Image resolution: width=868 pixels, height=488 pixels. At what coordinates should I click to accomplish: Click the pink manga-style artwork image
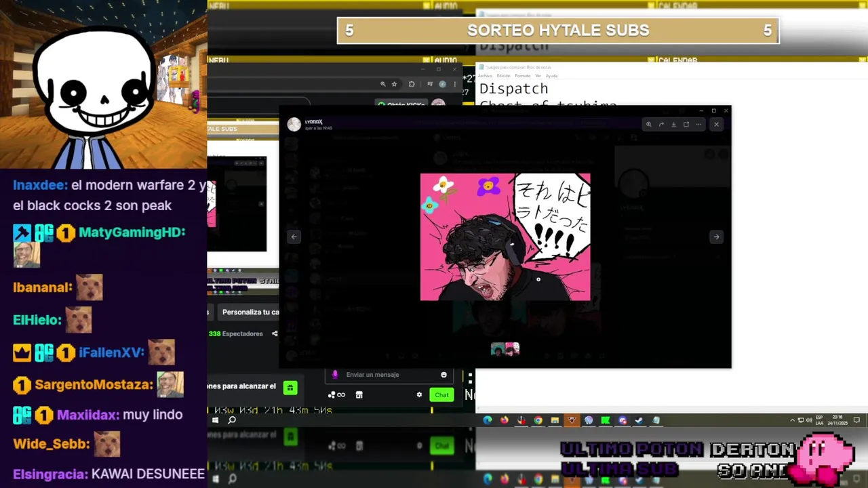[505, 237]
